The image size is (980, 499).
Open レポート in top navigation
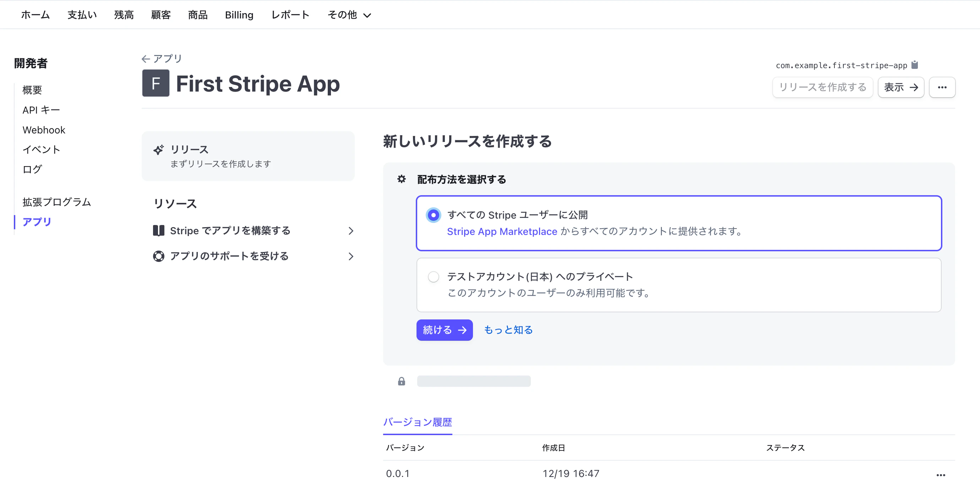click(290, 15)
